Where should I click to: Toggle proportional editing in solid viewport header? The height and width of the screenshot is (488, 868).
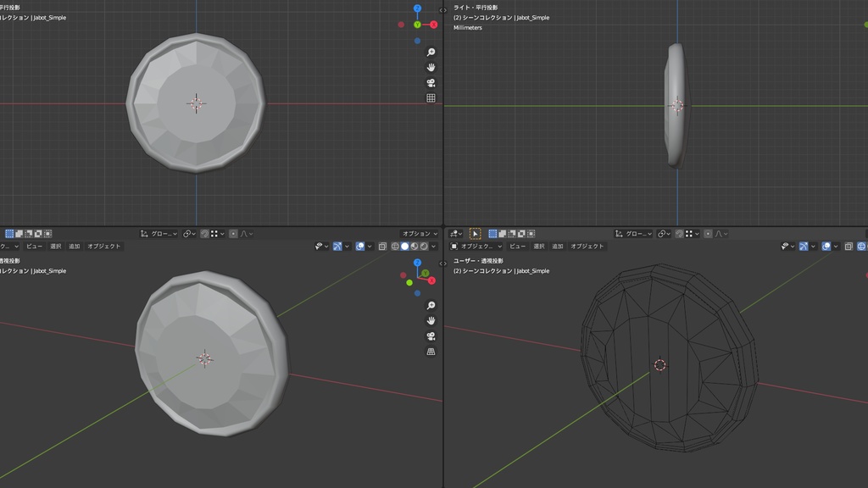[x=233, y=234]
